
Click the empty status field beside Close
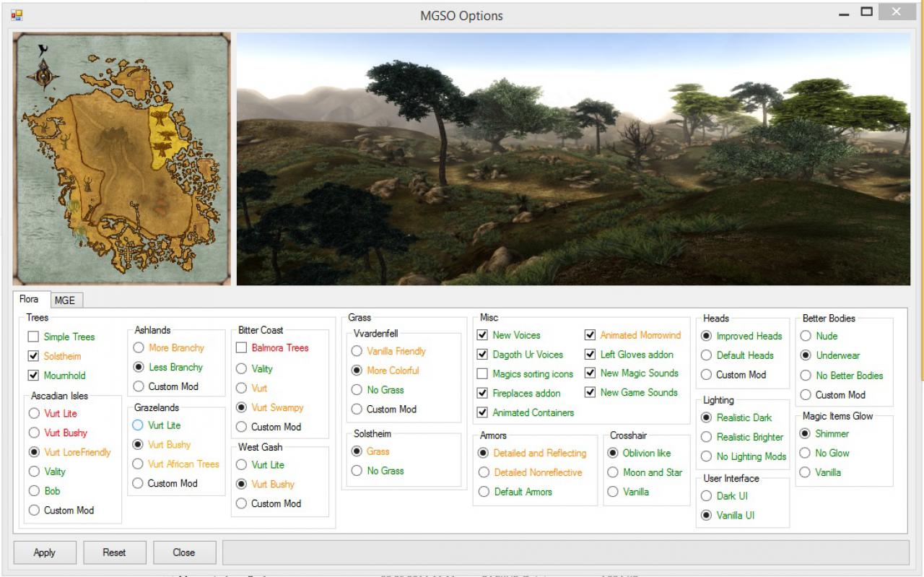coord(566,552)
